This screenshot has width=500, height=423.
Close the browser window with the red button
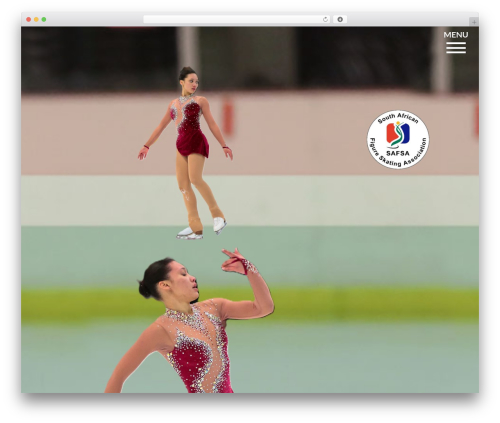(29, 20)
